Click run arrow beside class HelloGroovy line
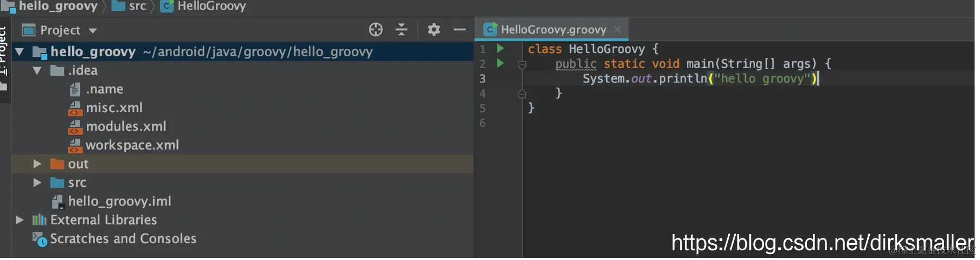 pos(500,48)
